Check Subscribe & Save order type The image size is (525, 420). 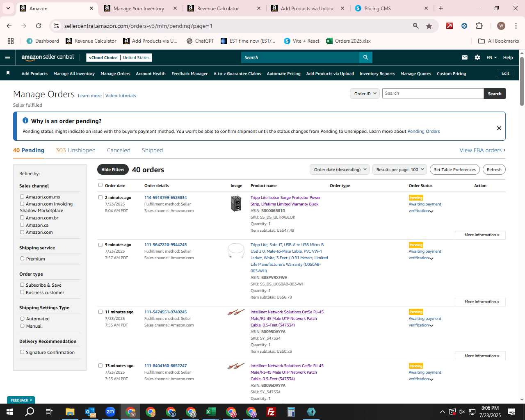pyautogui.click(x=22, y=285)
